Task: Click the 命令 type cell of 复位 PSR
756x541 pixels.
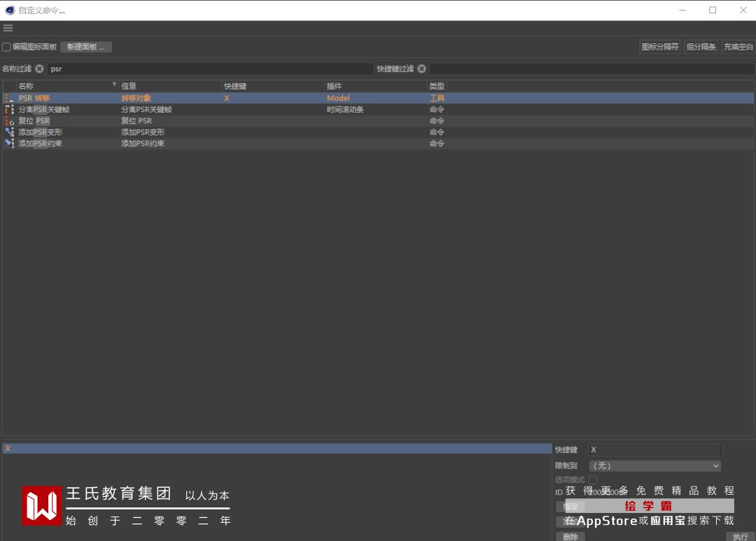Action: pyautogui.click(x=437, y=120)
